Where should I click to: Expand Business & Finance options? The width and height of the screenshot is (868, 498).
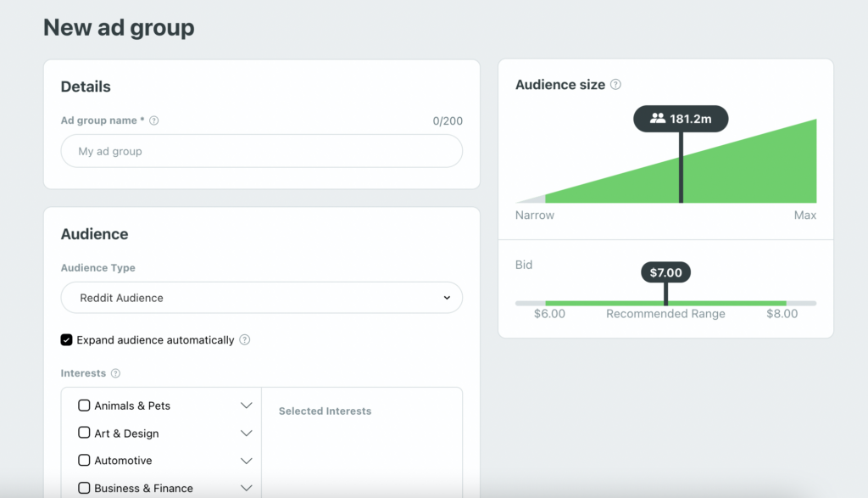pyautogui.click(x=246, y=488)
